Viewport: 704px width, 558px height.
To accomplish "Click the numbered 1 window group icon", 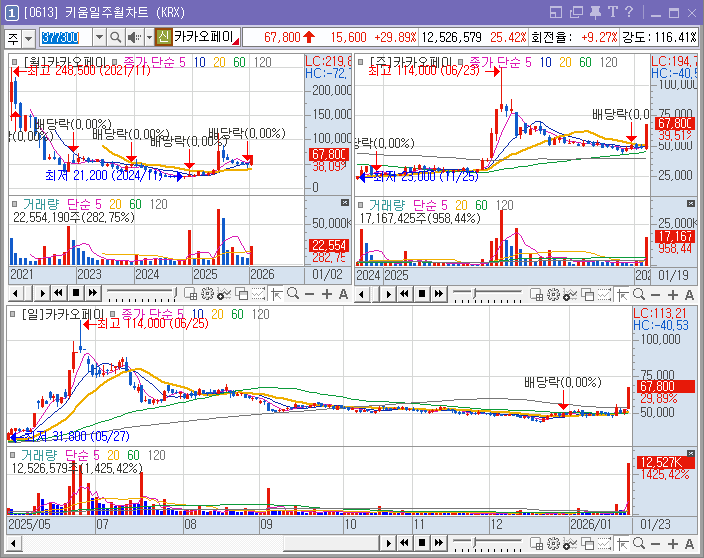I will pos(12,13).
